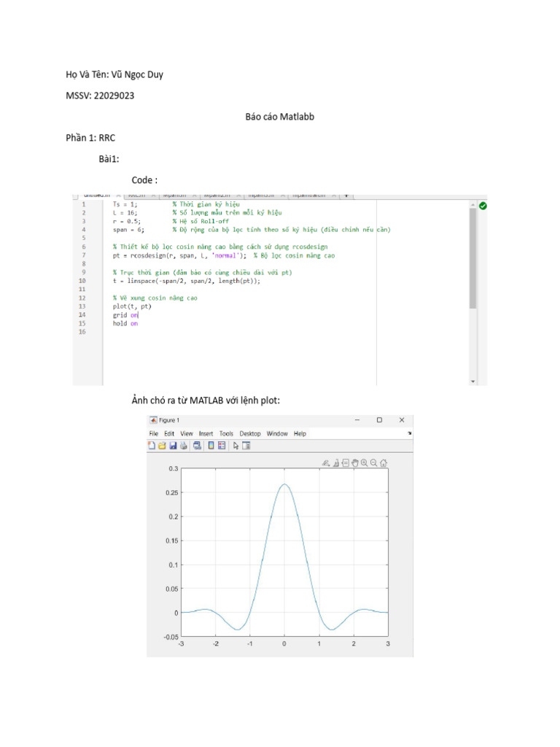
Task: Click line number 13 in editor gutter
Action: pos(82,306)
